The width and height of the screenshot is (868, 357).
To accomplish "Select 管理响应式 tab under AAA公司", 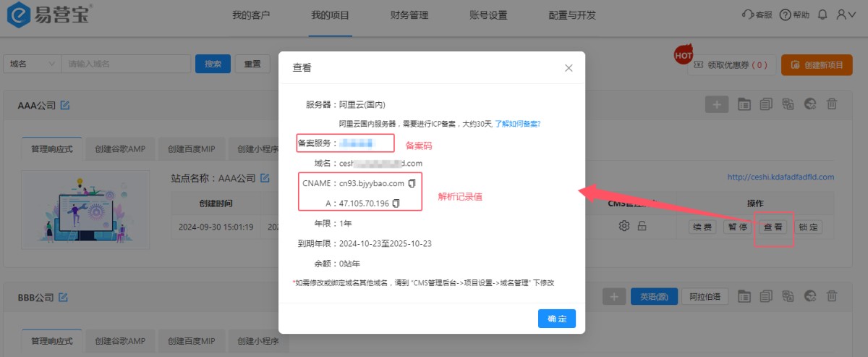I will (x=52, y=148).
